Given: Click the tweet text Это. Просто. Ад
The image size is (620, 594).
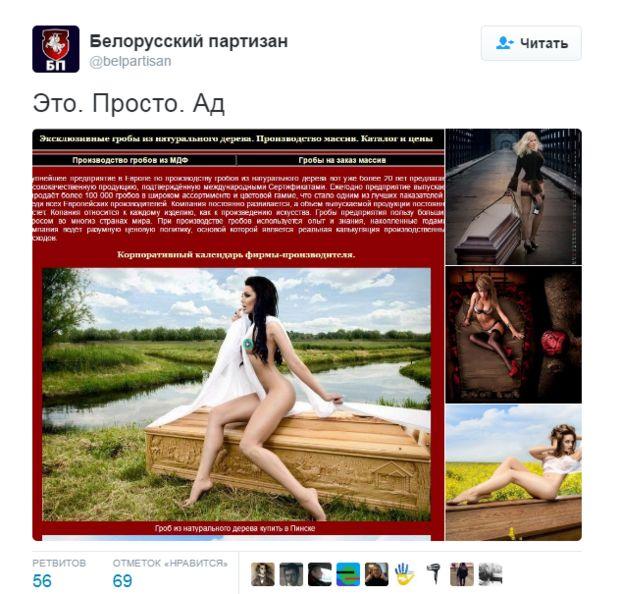Looking at the screenshot, I should tap(129, 104).
